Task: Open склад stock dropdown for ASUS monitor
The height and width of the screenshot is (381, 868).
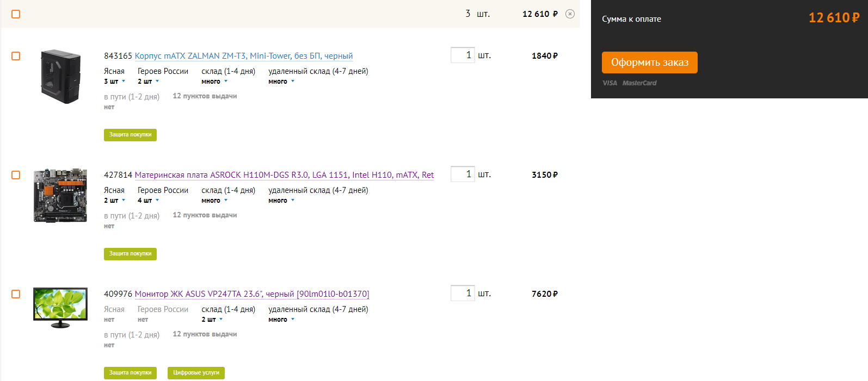Action: [212, 320]
